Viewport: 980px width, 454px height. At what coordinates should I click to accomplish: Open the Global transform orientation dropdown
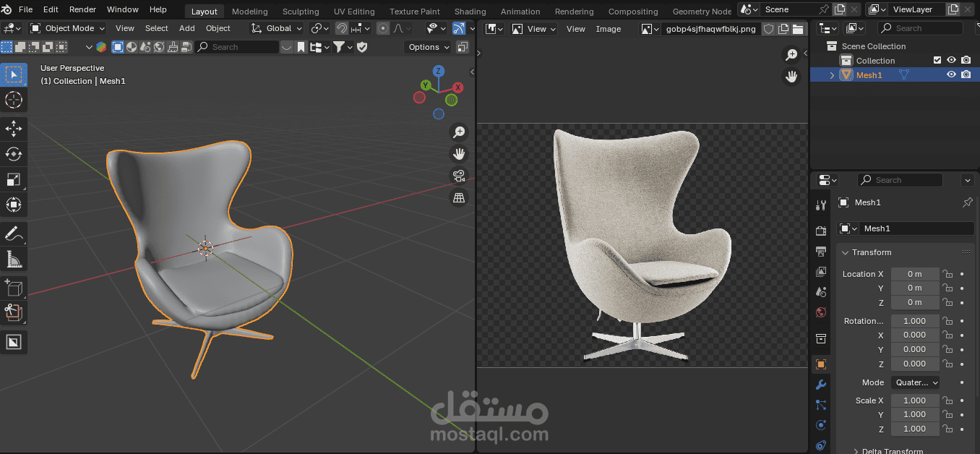pos(276,28)
